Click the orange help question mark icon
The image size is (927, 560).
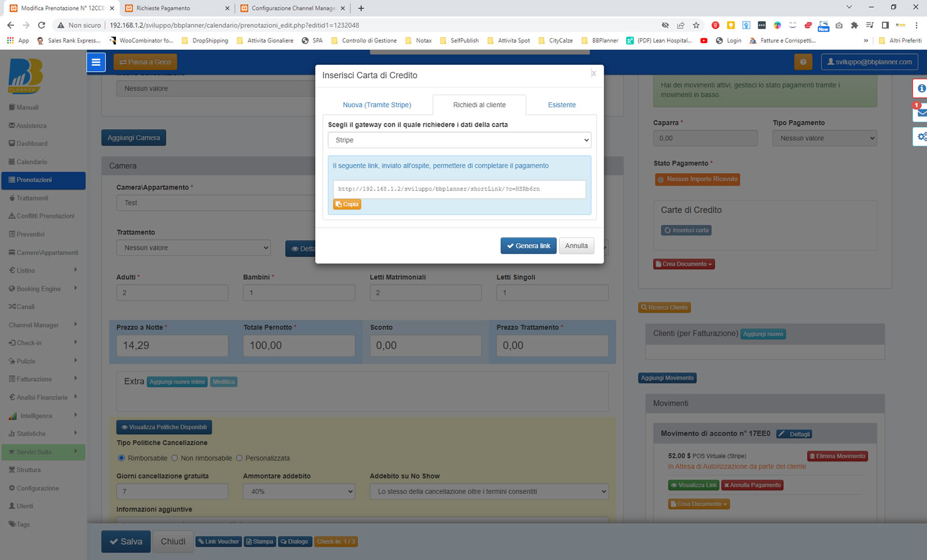point(802,62)
